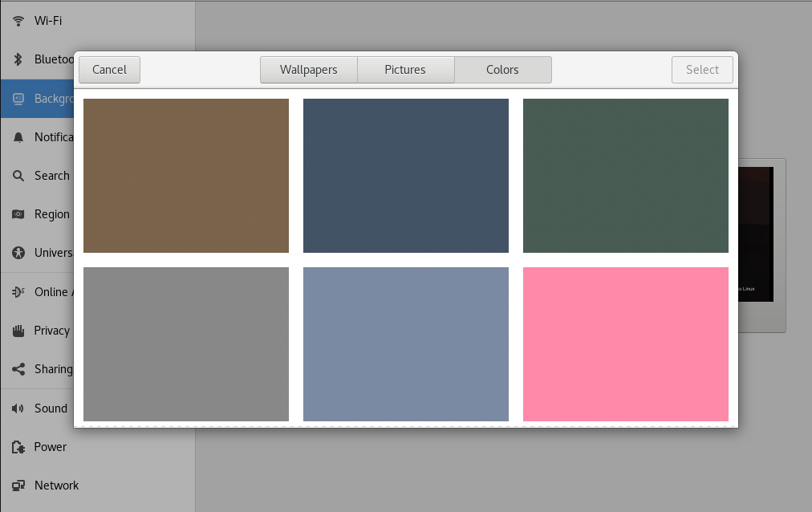Open the Region settings label
The height and width of the screenshot is (512, 812).
click(52, 214)
